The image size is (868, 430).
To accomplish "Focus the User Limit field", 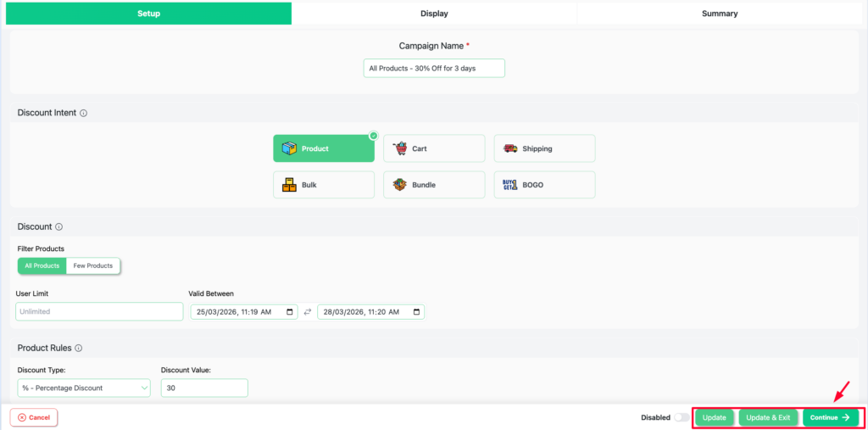I will point(99,311).
